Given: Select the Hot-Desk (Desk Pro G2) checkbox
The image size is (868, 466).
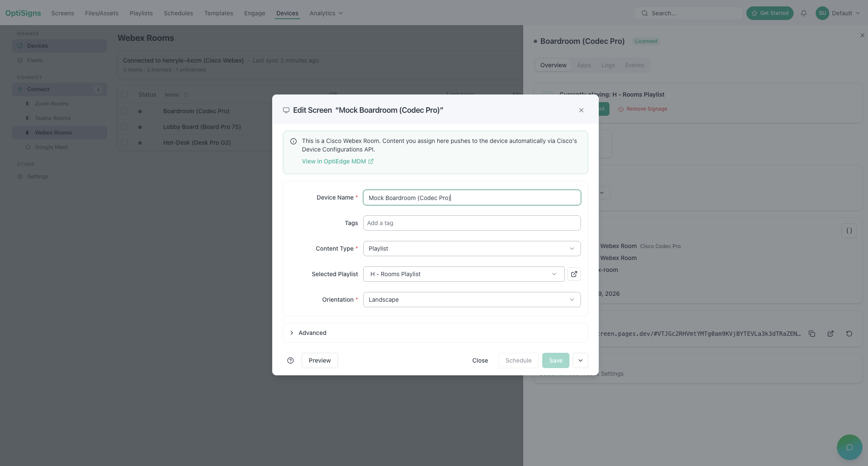Looking at the screenshot, I should click(125, 143).
